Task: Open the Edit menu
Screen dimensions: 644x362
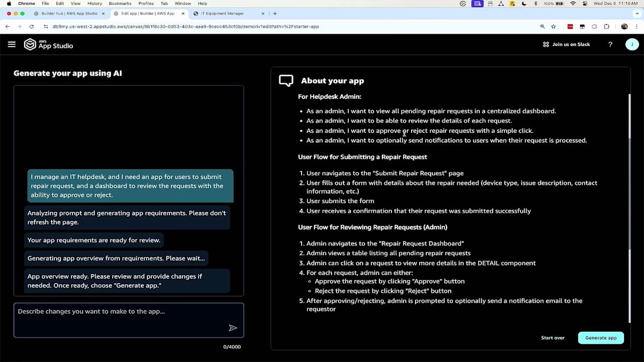Action: [x=60, y=3]
